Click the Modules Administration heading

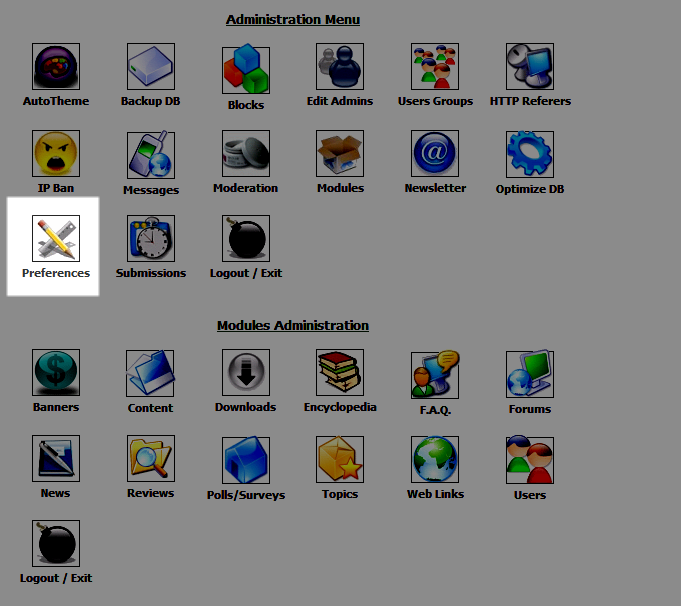(293, 325)
